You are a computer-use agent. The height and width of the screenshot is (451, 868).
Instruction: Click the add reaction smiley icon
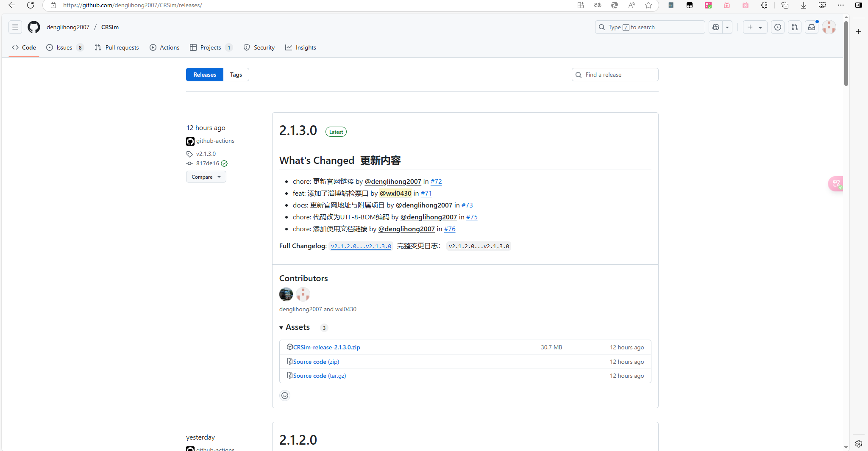[x=285, y=396]
